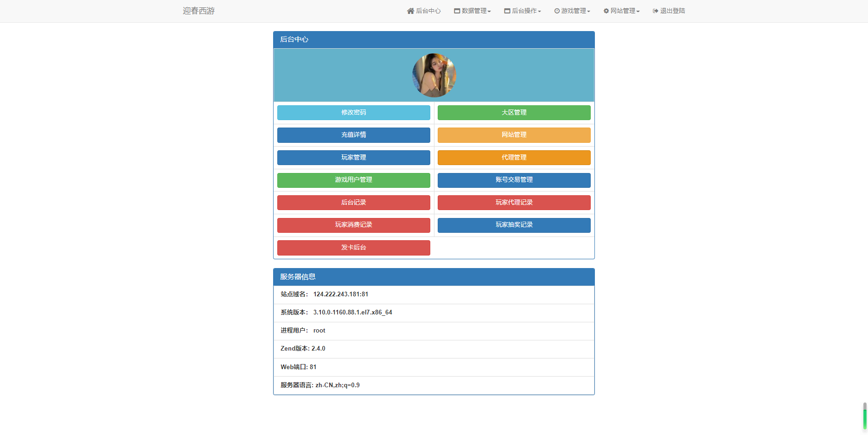Click the clock icon beside 游戏管理

click(x=557, y=11)
